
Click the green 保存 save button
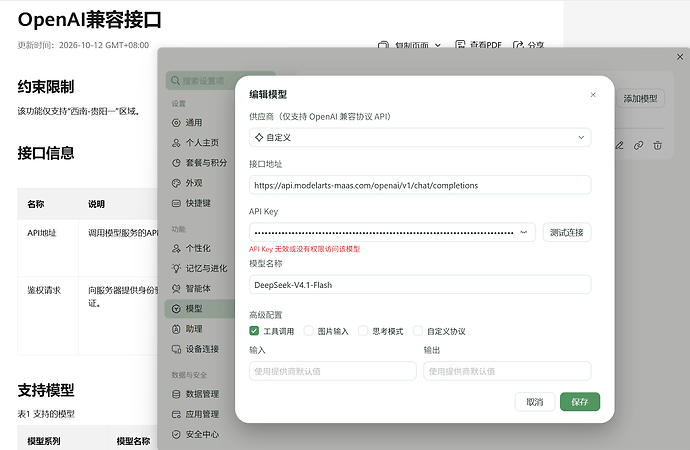click(x=580, y=402)
